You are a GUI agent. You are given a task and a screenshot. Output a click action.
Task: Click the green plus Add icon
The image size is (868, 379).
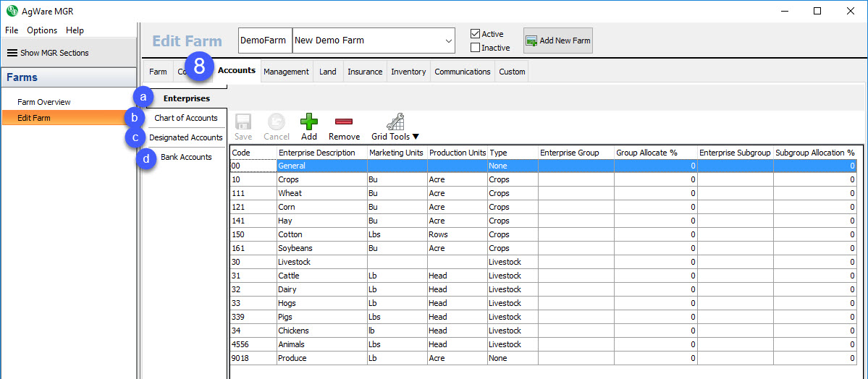tap(309, 122)
